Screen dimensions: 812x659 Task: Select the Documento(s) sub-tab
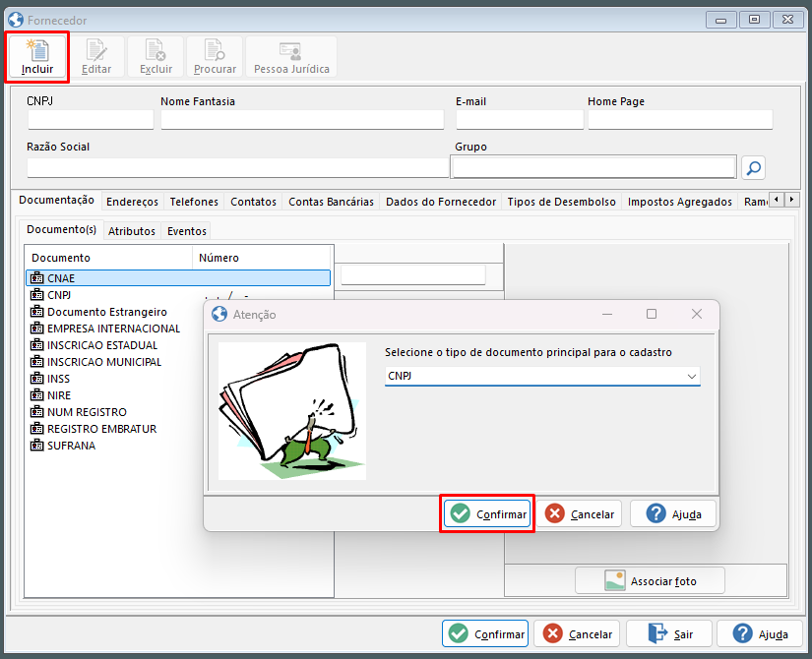(x=61, y=229)
